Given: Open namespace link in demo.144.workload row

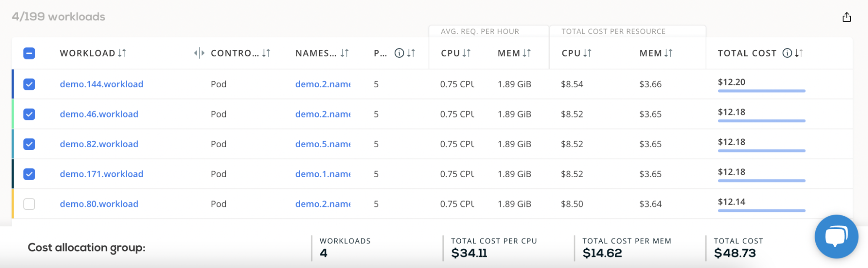Looking at the screenshot, I should [323, 84].
